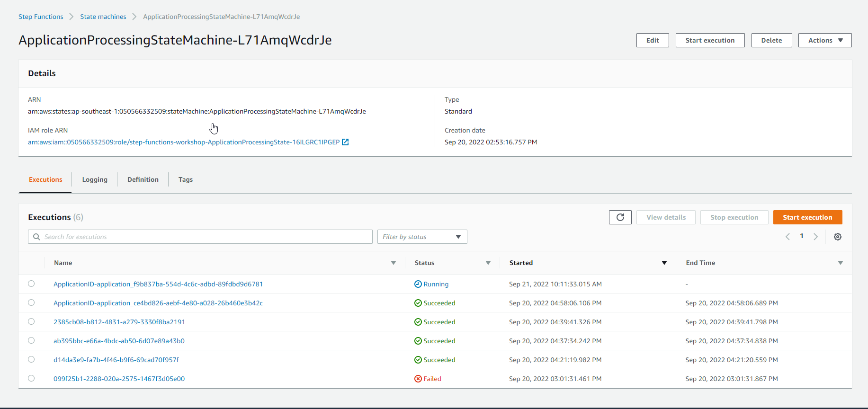Open the Actions dropdown menu

coord(825,40)
